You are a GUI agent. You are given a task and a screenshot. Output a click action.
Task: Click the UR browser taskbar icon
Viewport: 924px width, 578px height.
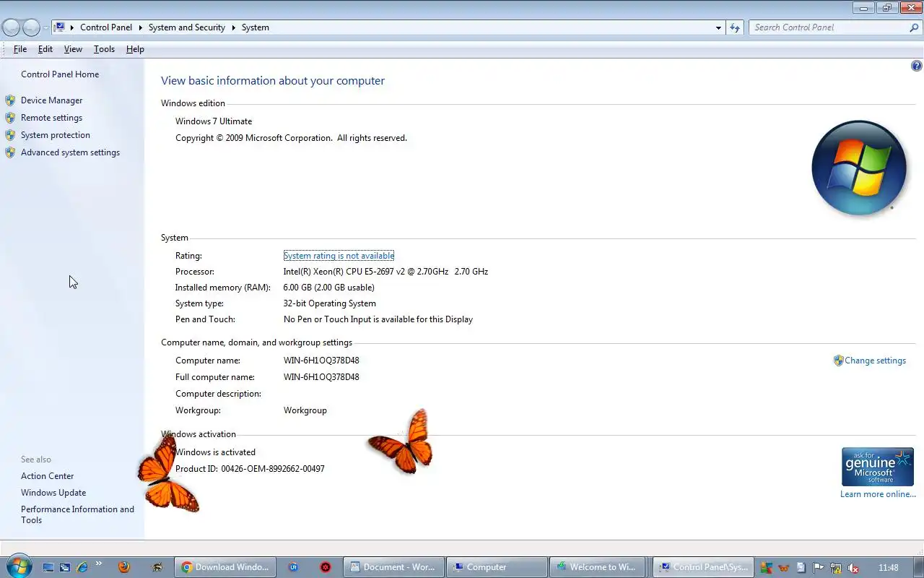tap(293, 567)
